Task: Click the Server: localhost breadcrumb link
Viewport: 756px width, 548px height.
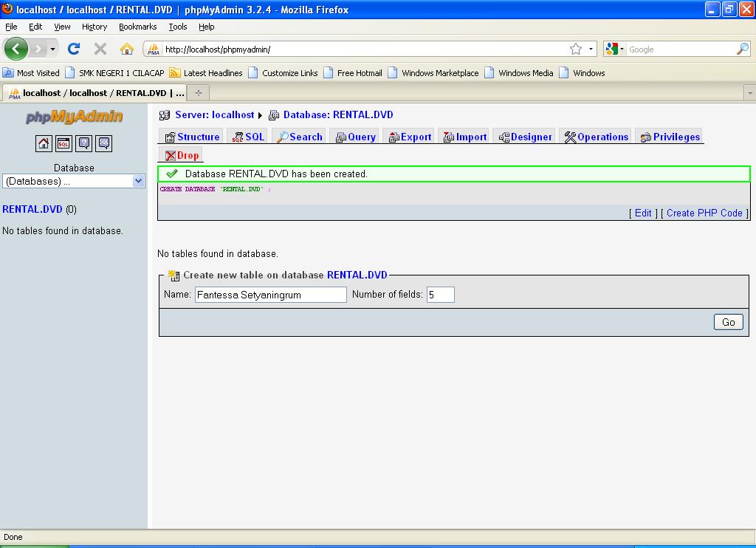Action: [x=214, y=114]
